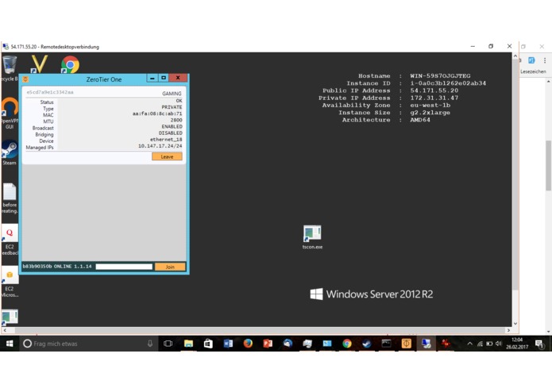Image resolution: width=552 pixels, height=392 pixels.
Task: Click the scroll-up arrow of the remote session
Action: (x=515, y=56)
